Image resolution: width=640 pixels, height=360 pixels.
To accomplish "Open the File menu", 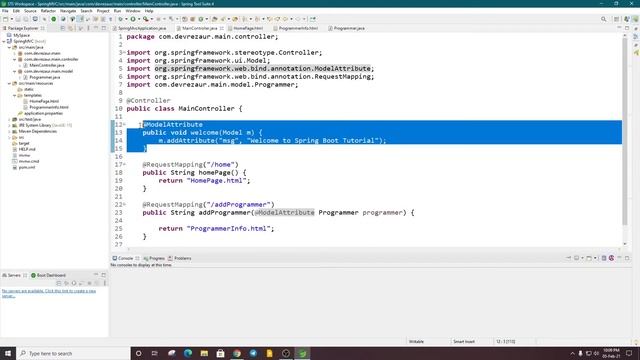I will [5, 11].
